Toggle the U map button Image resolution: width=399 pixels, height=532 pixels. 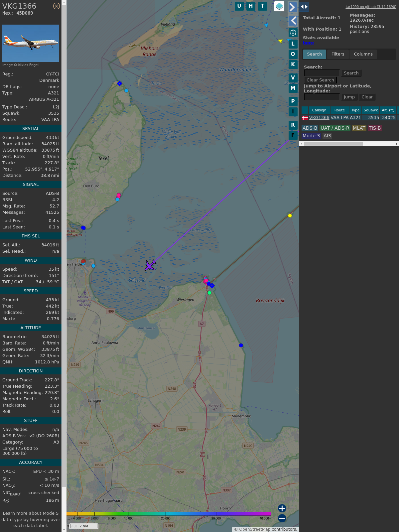(x=239, y=6)
